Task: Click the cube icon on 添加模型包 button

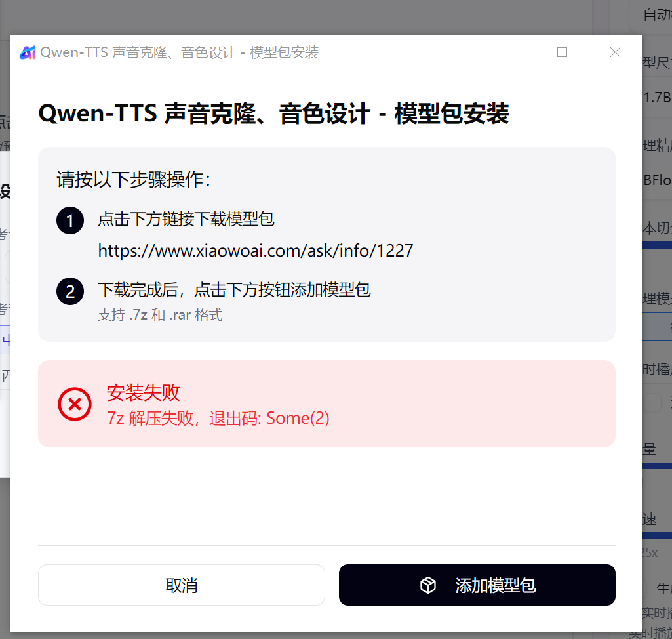Action: pos(427,585)
